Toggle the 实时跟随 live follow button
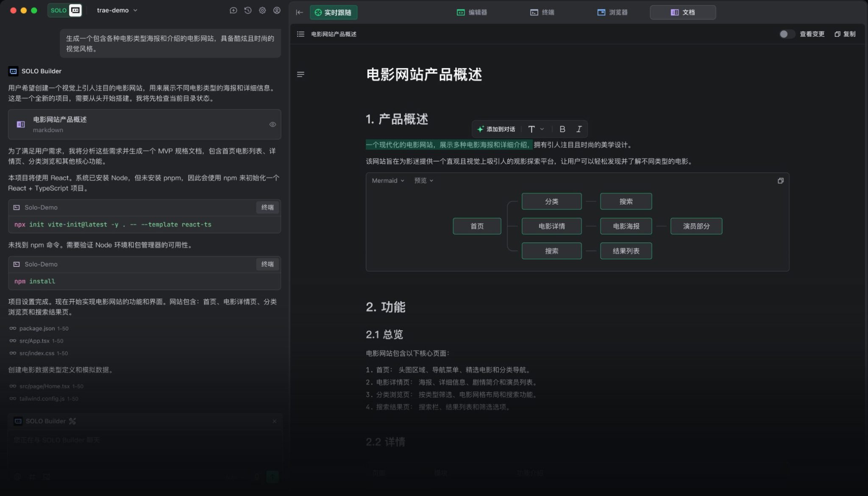 coord(334,12)
